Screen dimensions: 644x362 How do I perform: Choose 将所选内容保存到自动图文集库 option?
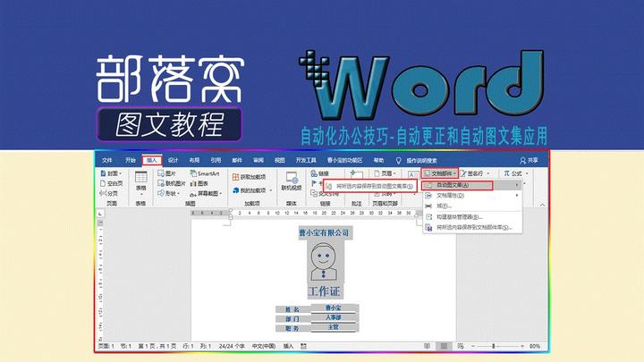click(x=370, y=186)
